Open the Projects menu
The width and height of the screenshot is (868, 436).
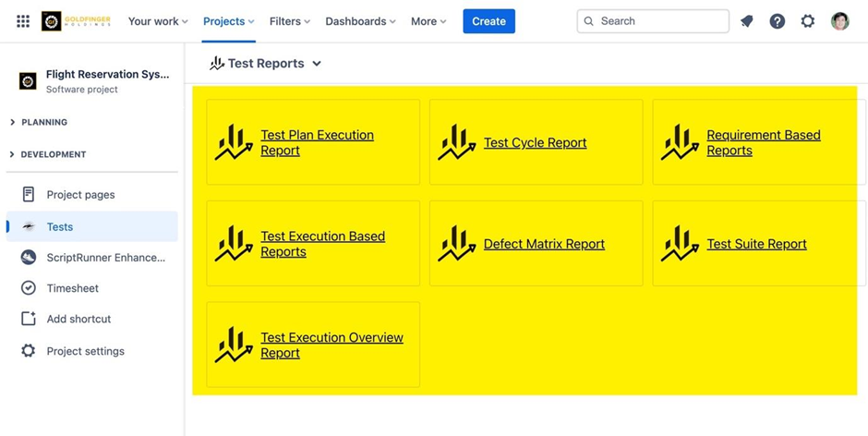click(x=228, y=21)
